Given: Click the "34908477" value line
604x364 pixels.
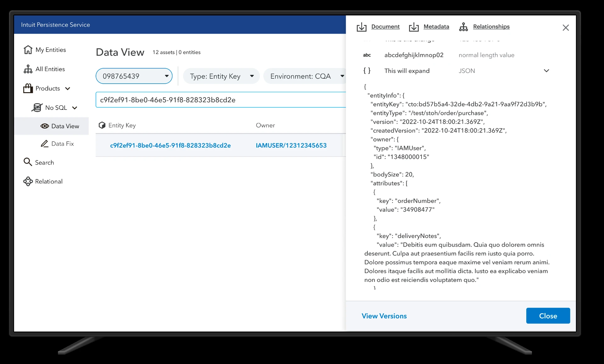Looking at the screenshot, I should (405, 210).
